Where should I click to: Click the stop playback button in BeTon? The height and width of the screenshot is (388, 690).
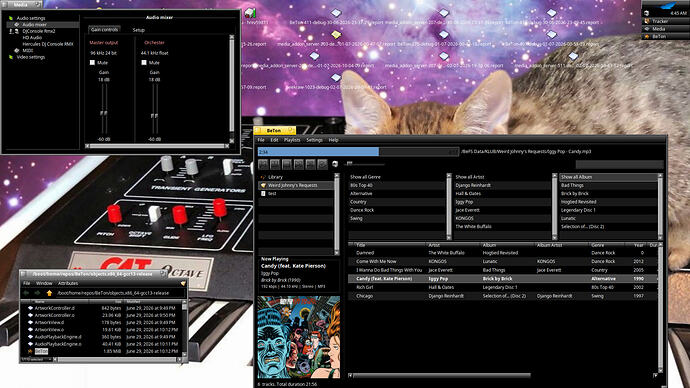[287, 164]
